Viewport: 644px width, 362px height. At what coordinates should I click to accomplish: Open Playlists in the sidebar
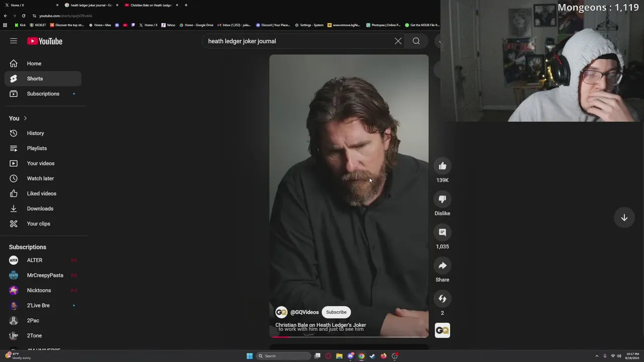(x=43, y=148)
